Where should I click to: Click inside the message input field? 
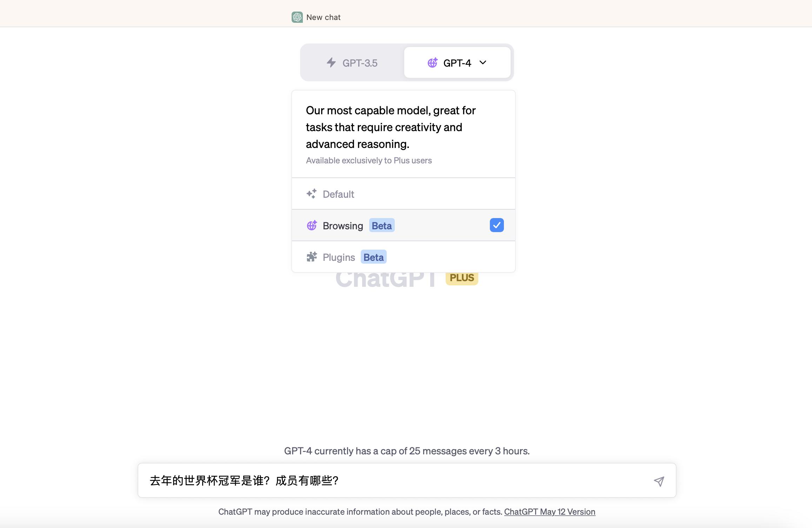tap(351, 481)
